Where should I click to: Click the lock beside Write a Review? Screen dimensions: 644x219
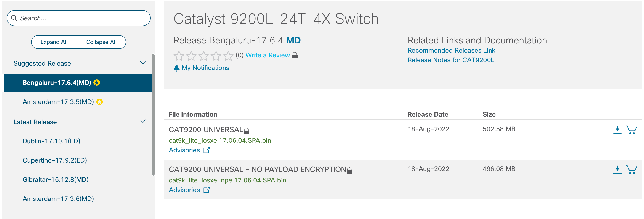295,55
